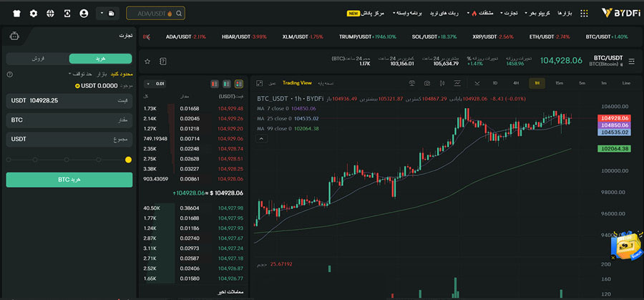Click the first point of the amount slider
This screenshot has width=644, height=300.
pos(9,160)
